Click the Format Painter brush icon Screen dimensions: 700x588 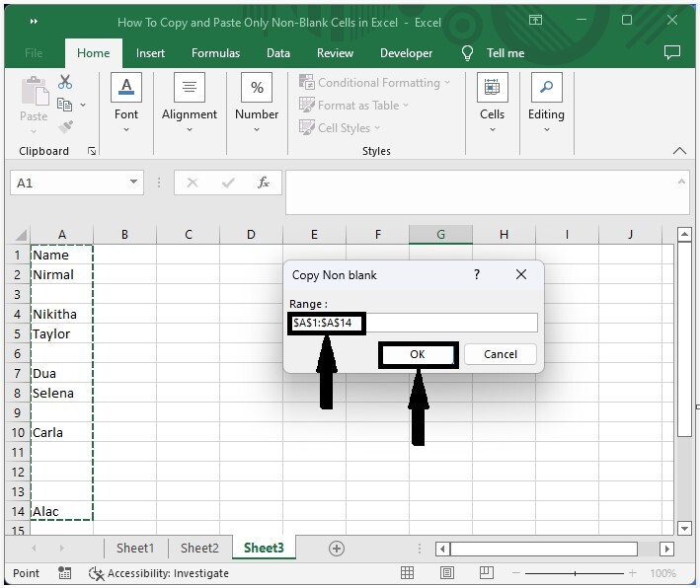(65, 127)
